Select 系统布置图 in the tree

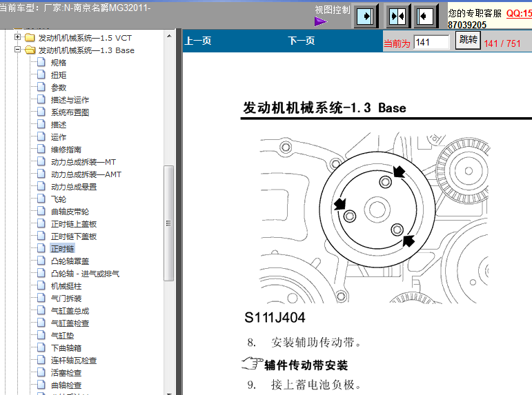coord(70,112)
